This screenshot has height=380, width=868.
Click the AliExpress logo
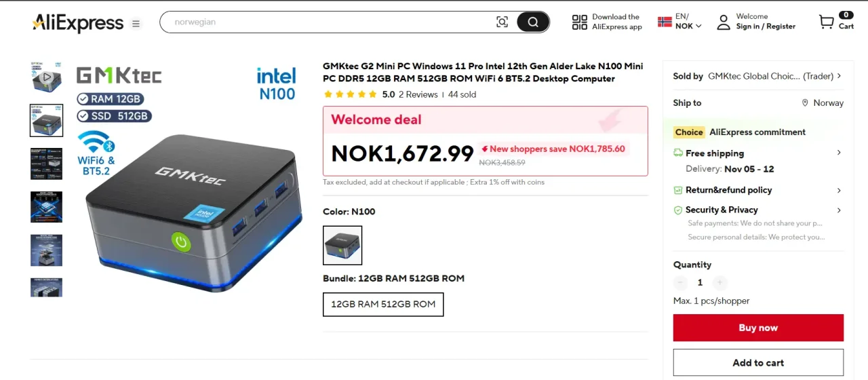(77, 23)
